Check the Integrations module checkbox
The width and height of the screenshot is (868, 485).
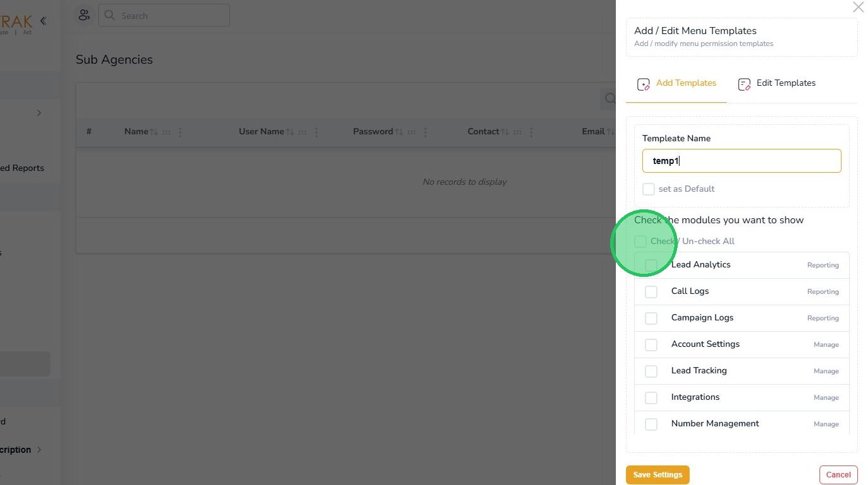tap(651, 398)
